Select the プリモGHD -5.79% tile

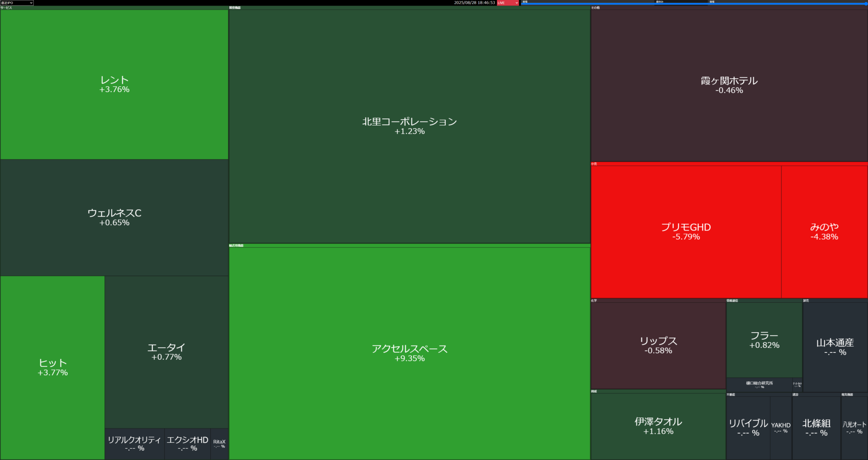[x=686, y=231]
